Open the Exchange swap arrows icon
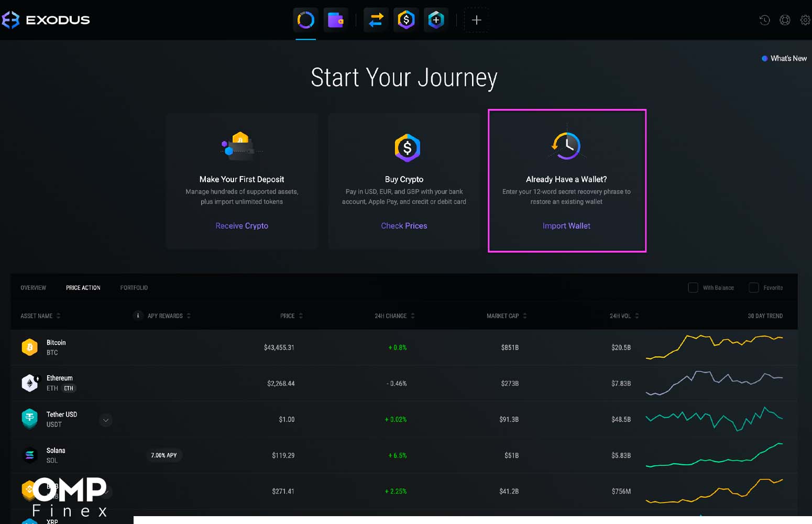812x524 pixels. click(x=376, y=20)
